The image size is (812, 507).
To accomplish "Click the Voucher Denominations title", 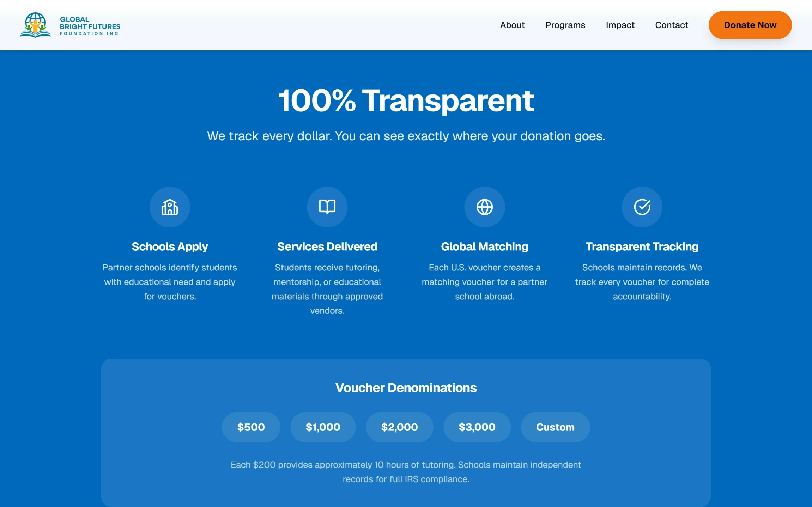I will pyautogui.click(x=406, y=388).
